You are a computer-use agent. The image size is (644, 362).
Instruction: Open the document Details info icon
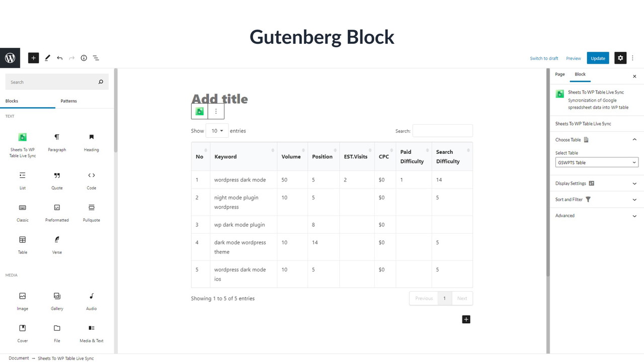[x=84, y=58]
